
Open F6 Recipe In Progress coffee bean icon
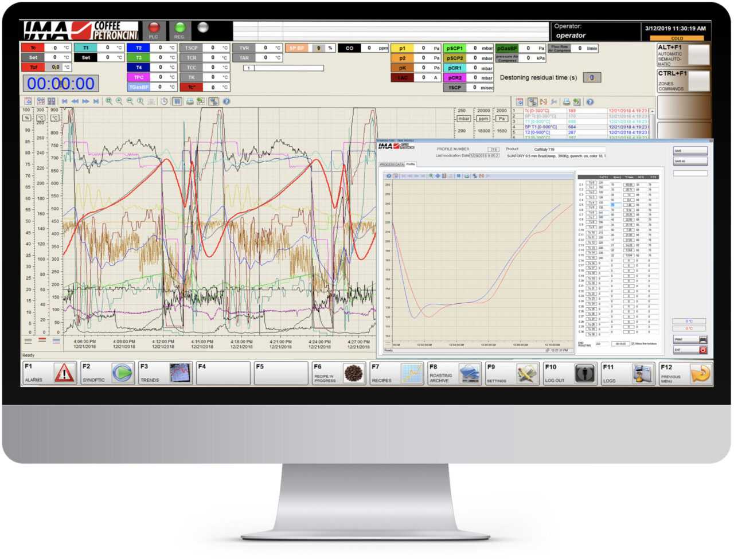pyautogui.click(x=353, y=374)
